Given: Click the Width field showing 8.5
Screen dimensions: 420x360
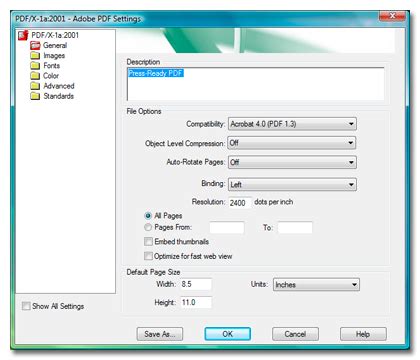Looking at the screenshot, I should (196, 284).
